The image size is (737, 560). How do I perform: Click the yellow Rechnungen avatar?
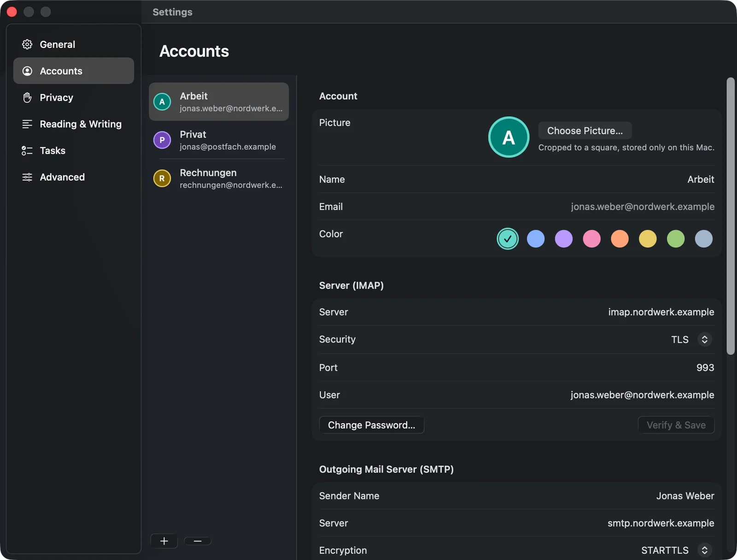click(x=162, y=178)
